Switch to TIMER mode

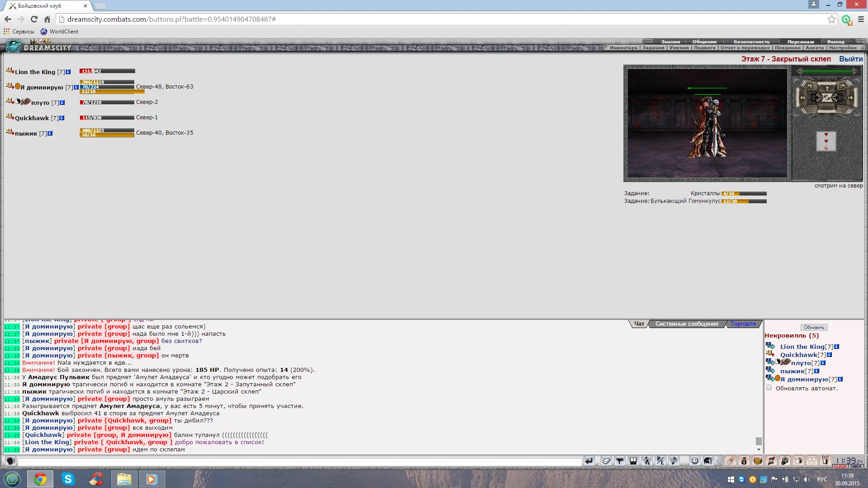point(856,466)
